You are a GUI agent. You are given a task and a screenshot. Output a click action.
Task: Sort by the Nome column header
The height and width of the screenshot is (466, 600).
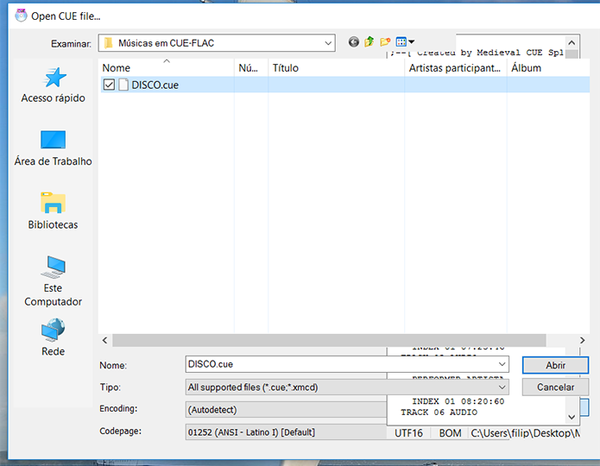click(166, 68)
